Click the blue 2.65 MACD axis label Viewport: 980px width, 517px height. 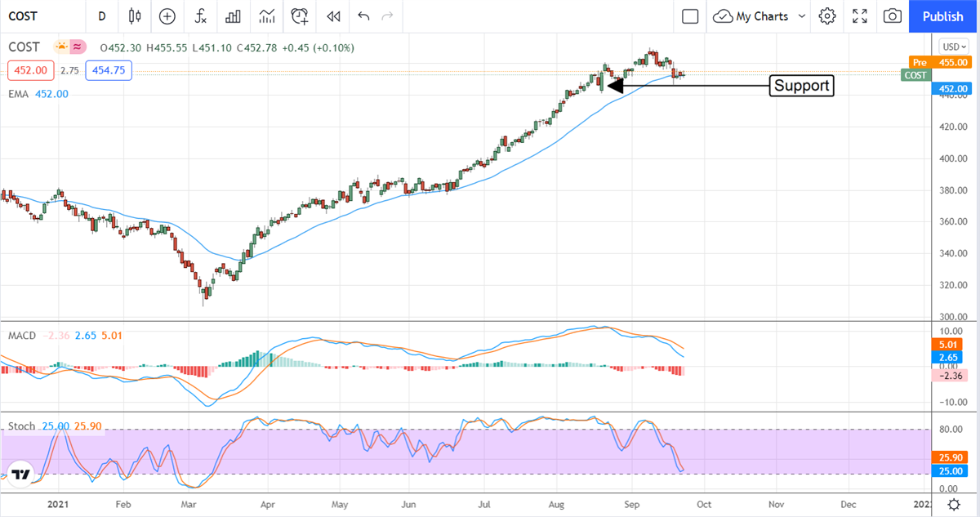point(947,358)
